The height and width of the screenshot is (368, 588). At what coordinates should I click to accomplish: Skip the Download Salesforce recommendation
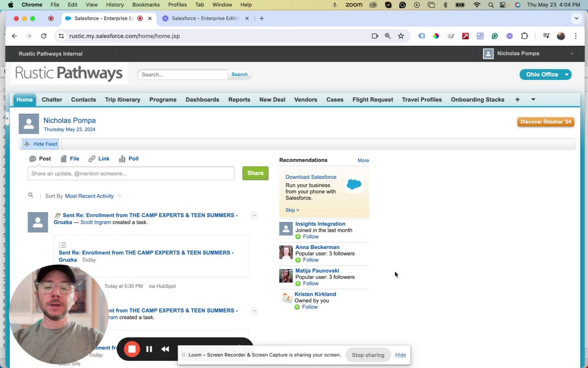click(x=292, y=210)
